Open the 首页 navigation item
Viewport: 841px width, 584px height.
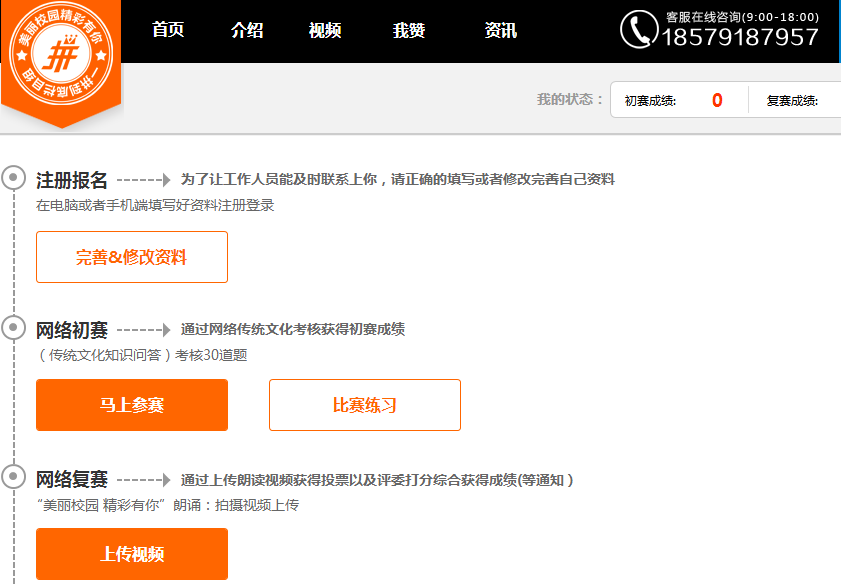tap(168, 30)
